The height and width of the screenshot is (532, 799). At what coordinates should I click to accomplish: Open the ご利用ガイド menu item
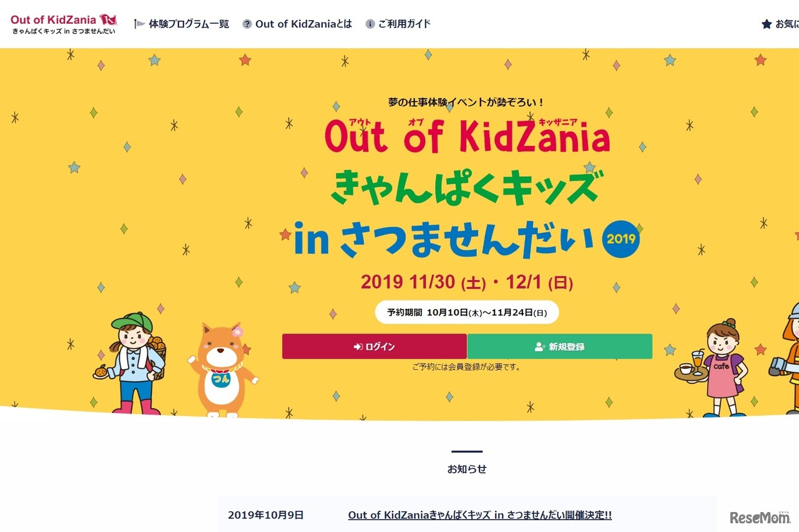(405, 24)
